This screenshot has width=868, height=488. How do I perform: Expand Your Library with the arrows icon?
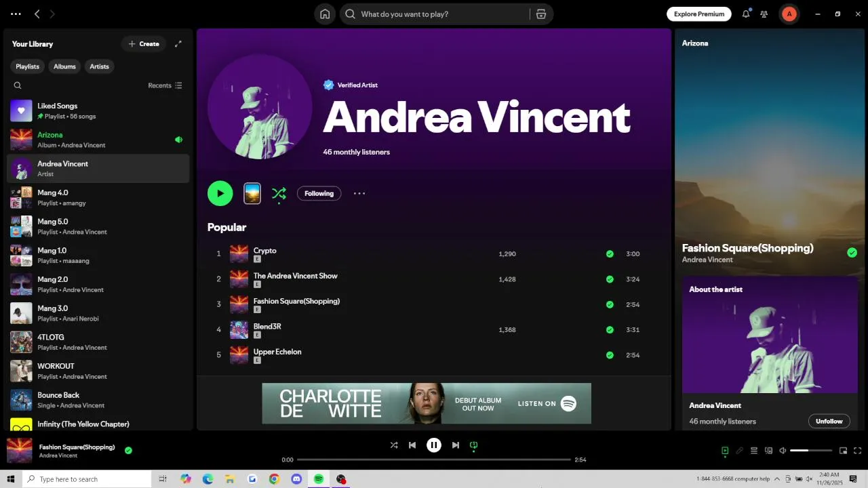[178, 44]
